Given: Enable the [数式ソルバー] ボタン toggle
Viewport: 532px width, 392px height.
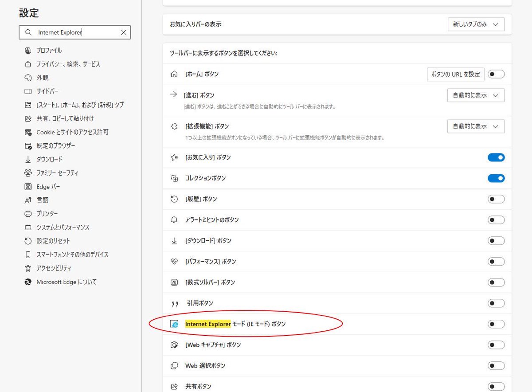Looking at the screenshot, I should [x=496, y=282].
